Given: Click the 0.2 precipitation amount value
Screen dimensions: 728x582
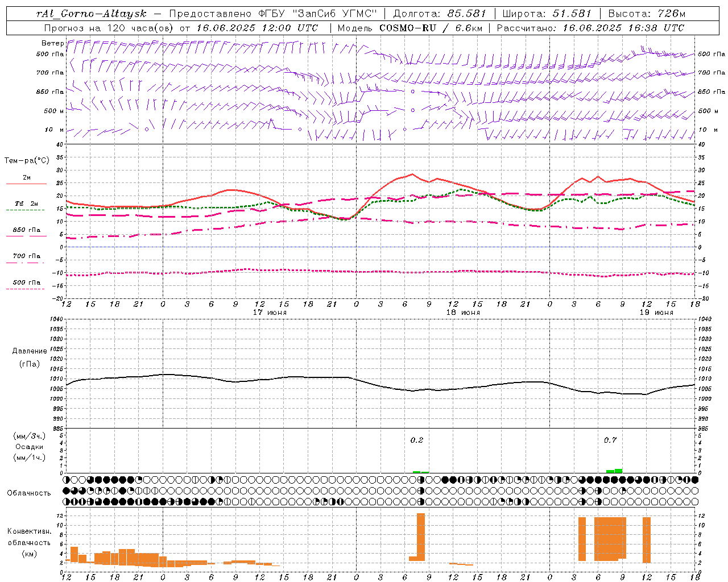Looking at the screenshot, I should pos(417,440).
